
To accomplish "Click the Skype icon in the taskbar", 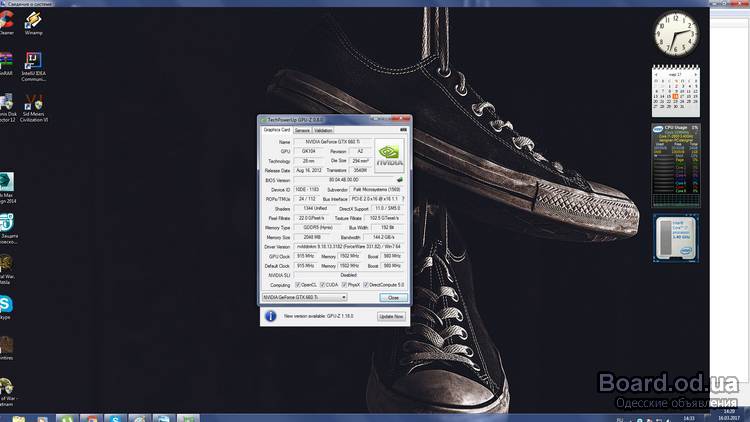I will [x=115, y=419].
